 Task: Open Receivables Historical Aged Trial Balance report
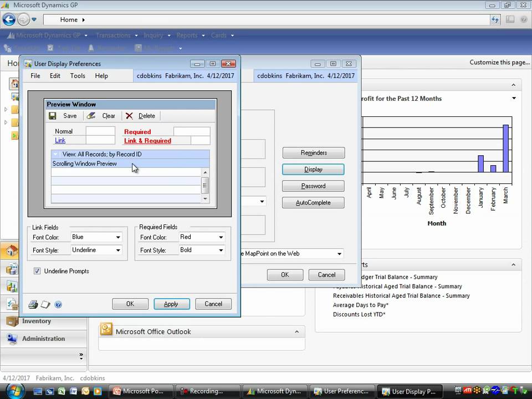click(x=401, y=296)
